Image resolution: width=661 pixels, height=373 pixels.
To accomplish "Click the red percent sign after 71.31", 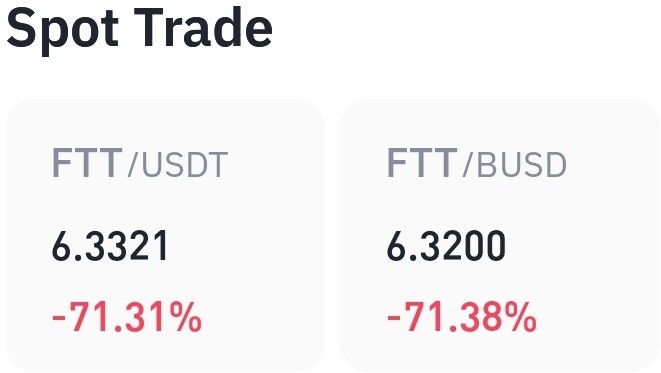I will click(183, 317).
